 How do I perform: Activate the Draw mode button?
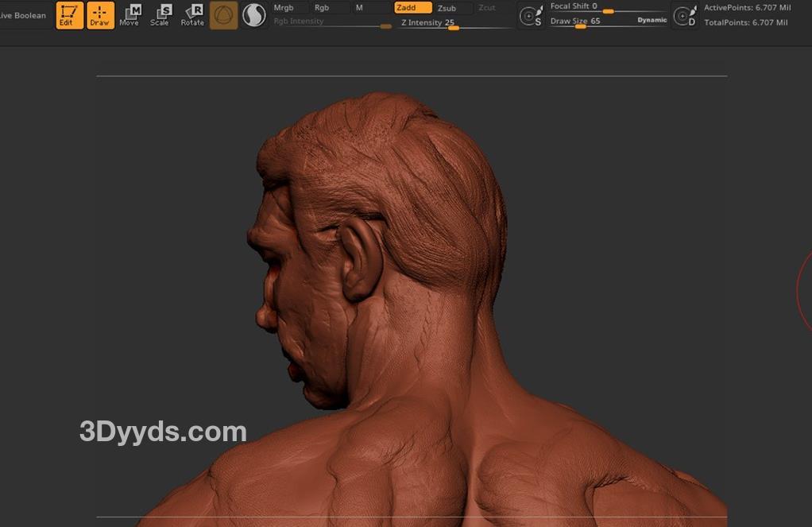coord(100,15)
